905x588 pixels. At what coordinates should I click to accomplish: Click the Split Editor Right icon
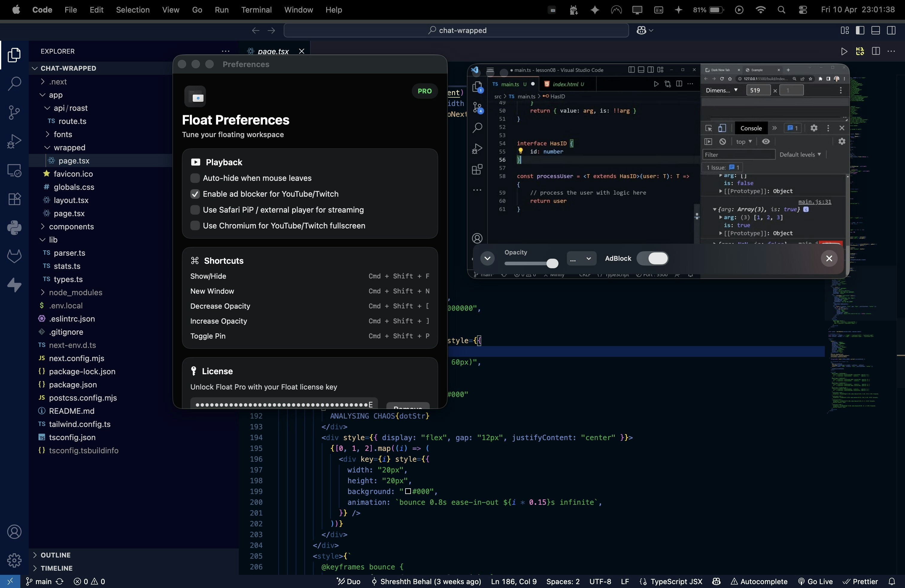(876, 51)
